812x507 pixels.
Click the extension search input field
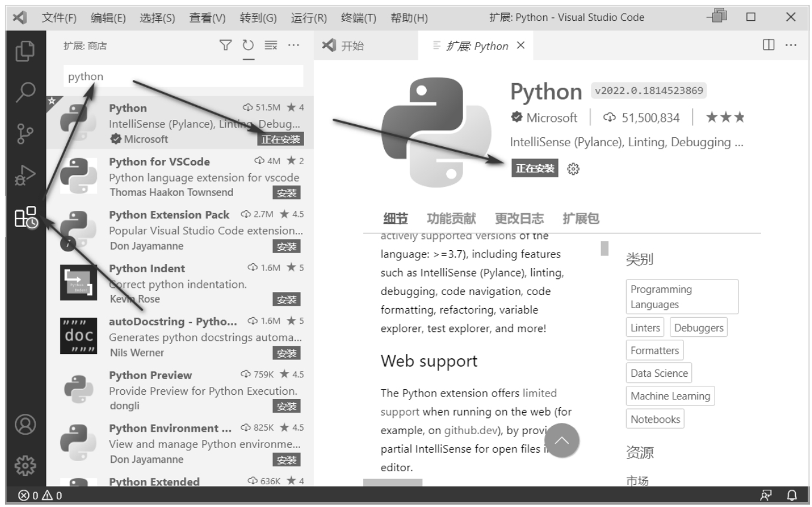pyautogui.click(x=183, y=77)
